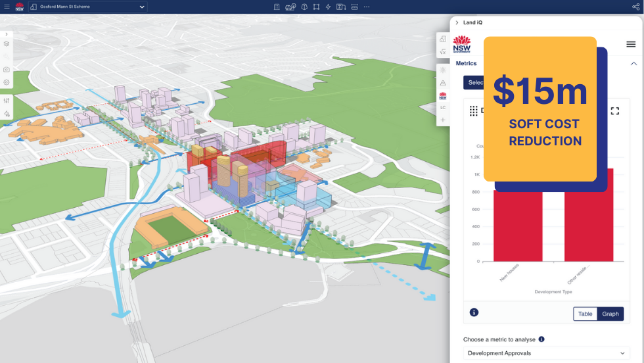Click the plus add-panel icon in right toolbar
Viewport: 644px width, 363px height.
(x=443, y=120)
